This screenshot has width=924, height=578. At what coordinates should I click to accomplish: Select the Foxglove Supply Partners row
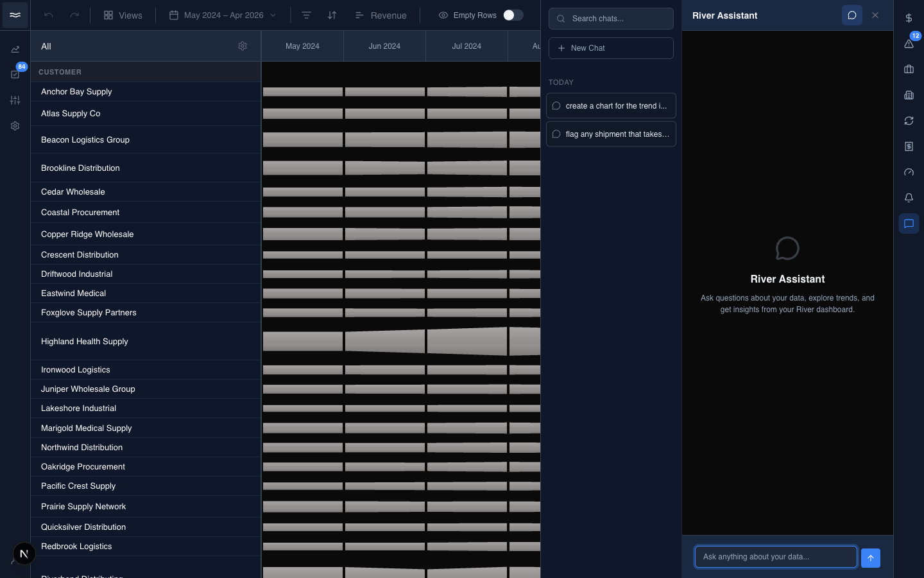click(146, 313)
